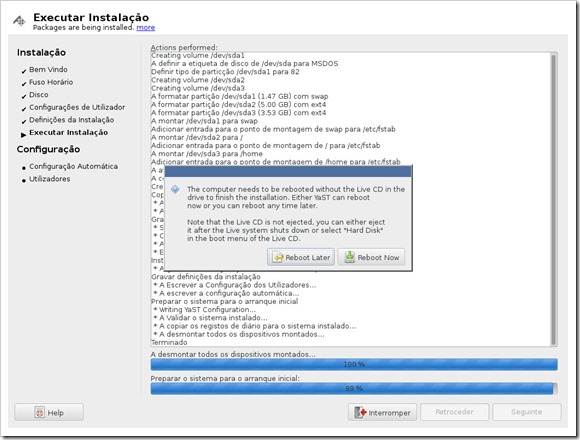Click log line 'Definir tipo de partição /dev/sda1 para 82'
Screen dimensions: 580x440
(x=225, y=72)
